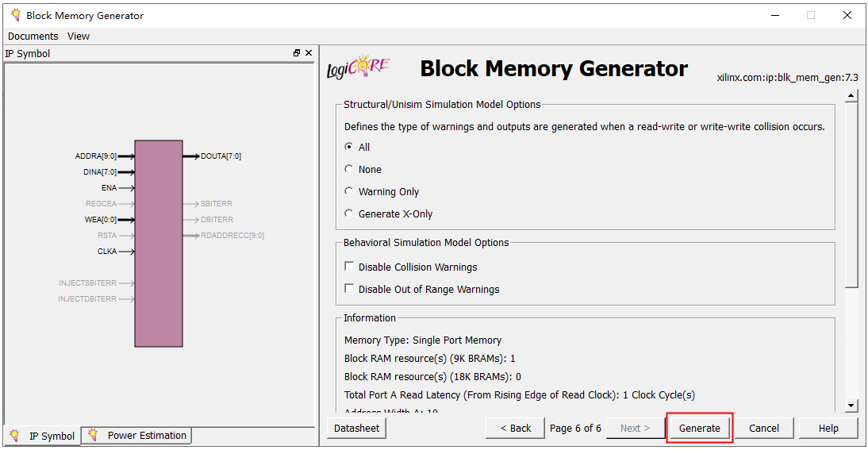Open the Documents menu

coord(33,36)
